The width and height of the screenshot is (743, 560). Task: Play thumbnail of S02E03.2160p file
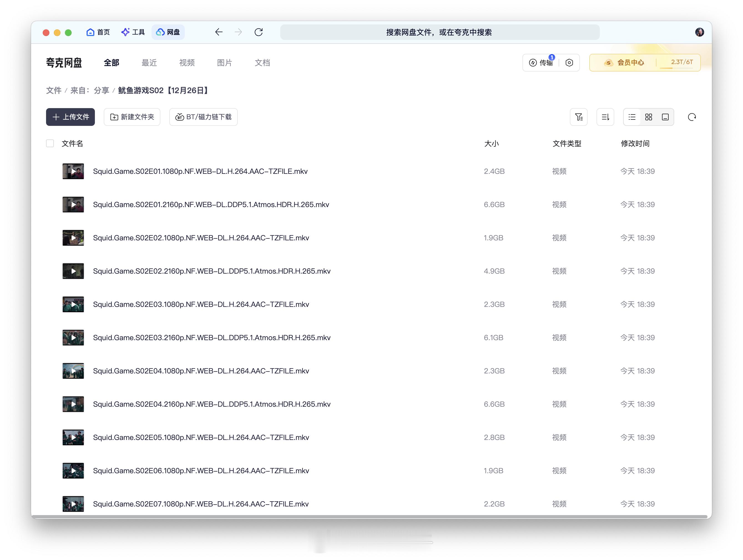coord(73,337)
